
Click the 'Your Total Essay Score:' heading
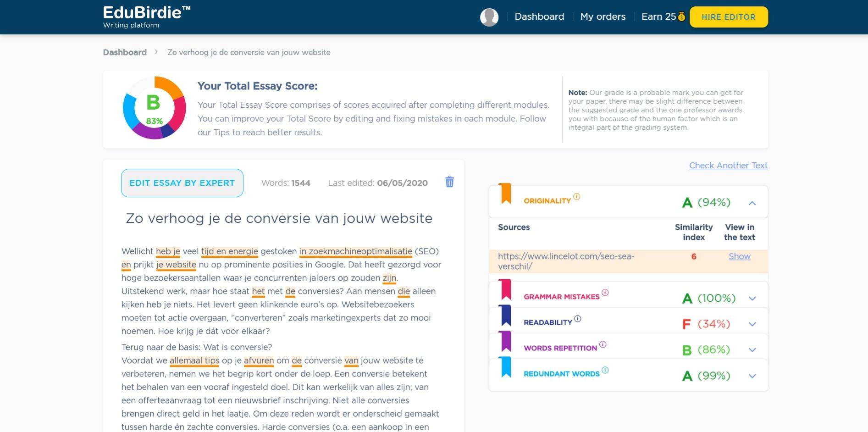coord(257,86)
